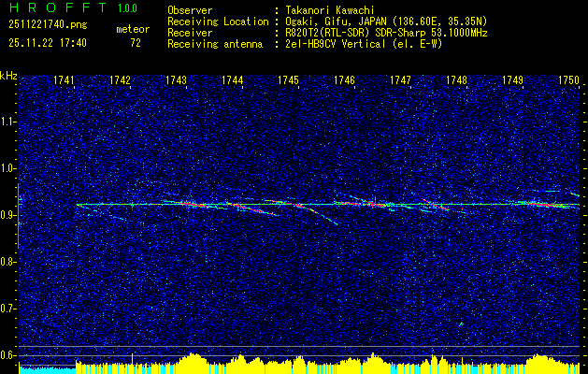Click the observer name Takanori Kawachi
The width and height of the screenshot is (588, 374).
point(329,10)
